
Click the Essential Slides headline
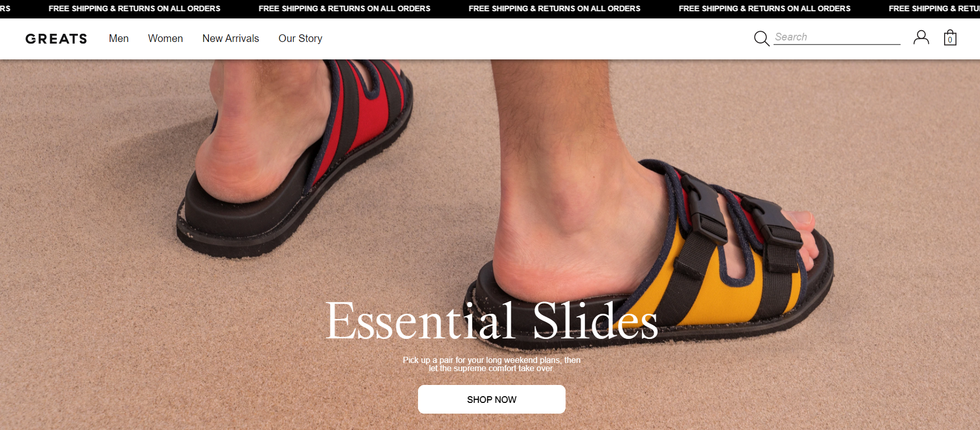pos(492,320)
